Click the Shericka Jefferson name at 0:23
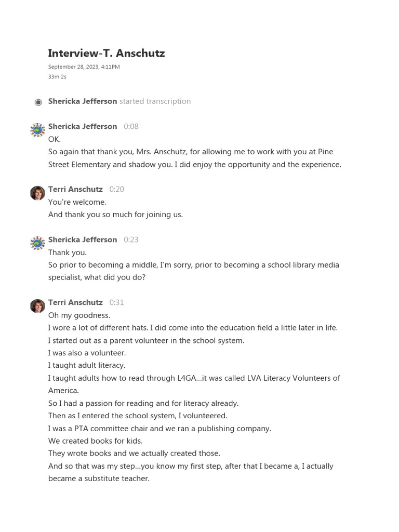The width and height of the screenshot is (399, 532). tap(83, 240)
